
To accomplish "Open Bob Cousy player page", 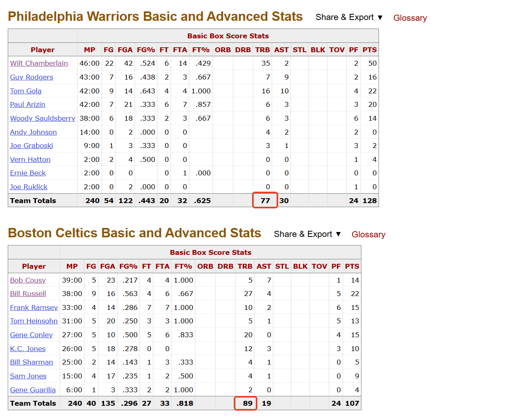I will coord(28,280).
